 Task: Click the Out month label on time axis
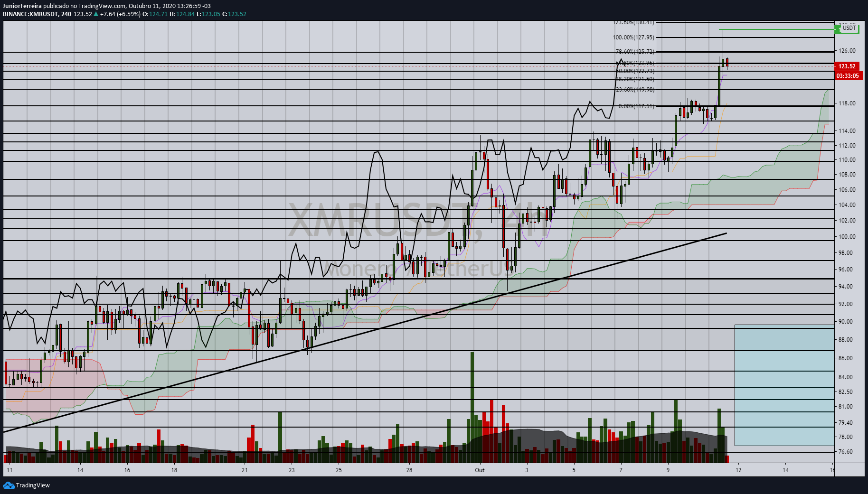pyautogui.click(x=480, y=470)
